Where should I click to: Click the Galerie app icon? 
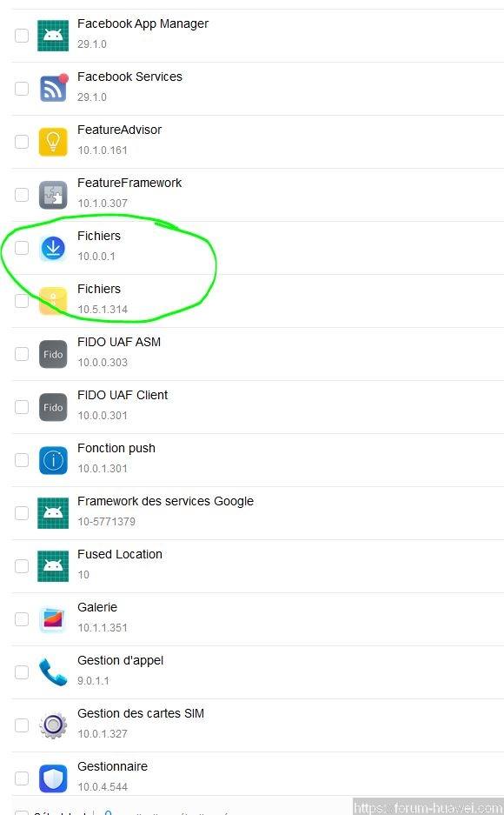coord(53,619)
